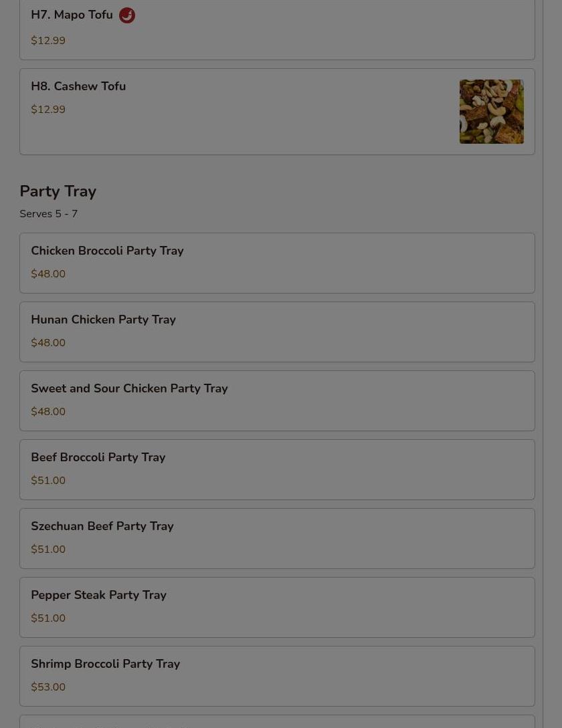The height and width of the screenshot is (728, 562).
Task: Select the Szechuan Beef Party Tray
Action: 102,526
